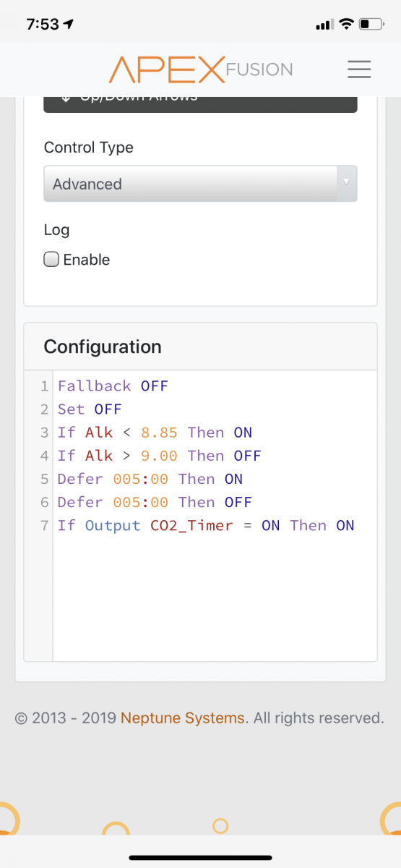Click the 8.85 value in line 3
The width and height of the screenshot is (401, 868).
click(x=160, y=433)
